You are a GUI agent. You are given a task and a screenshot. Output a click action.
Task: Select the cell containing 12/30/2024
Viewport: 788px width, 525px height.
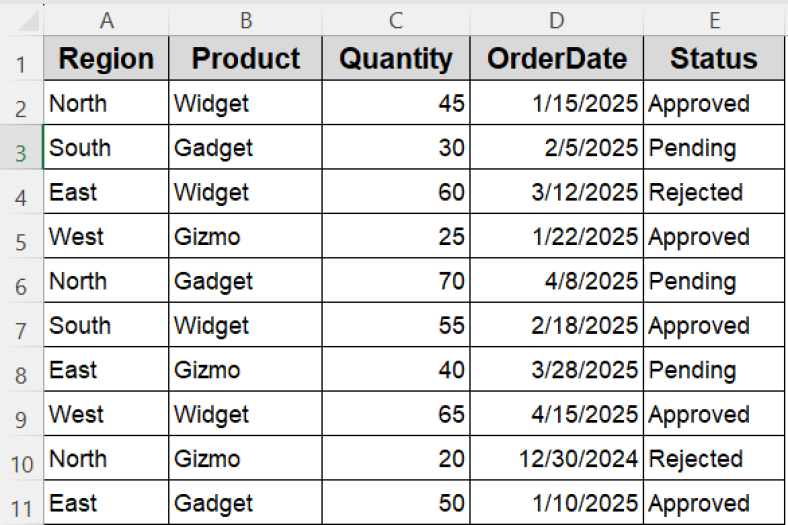556,459
